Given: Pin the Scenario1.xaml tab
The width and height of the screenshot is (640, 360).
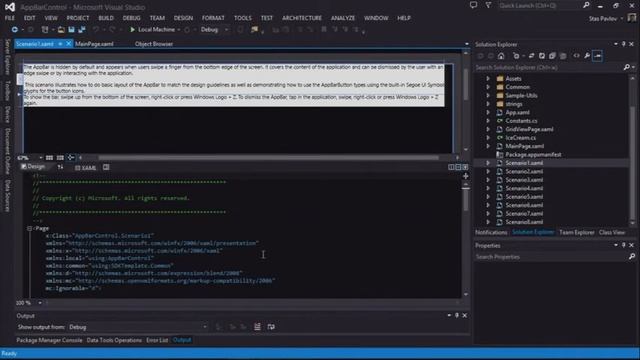Looking at the screenshot, I should (60, 44).
